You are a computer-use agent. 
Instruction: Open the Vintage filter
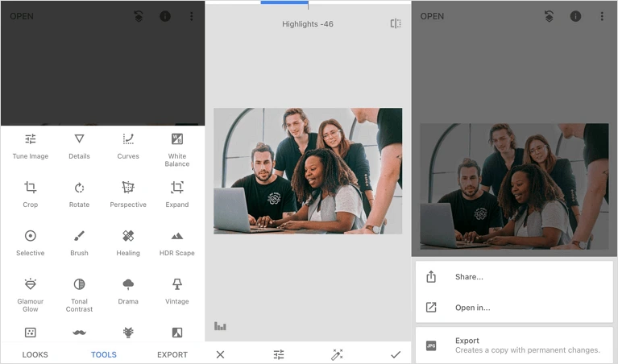(177, 292)
